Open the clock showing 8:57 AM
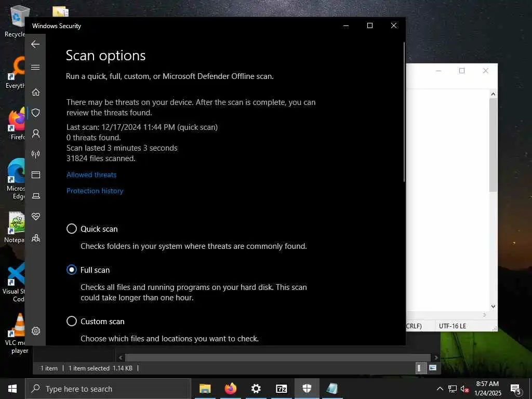Viewport: 532px width, 399px height. [487, 389]
